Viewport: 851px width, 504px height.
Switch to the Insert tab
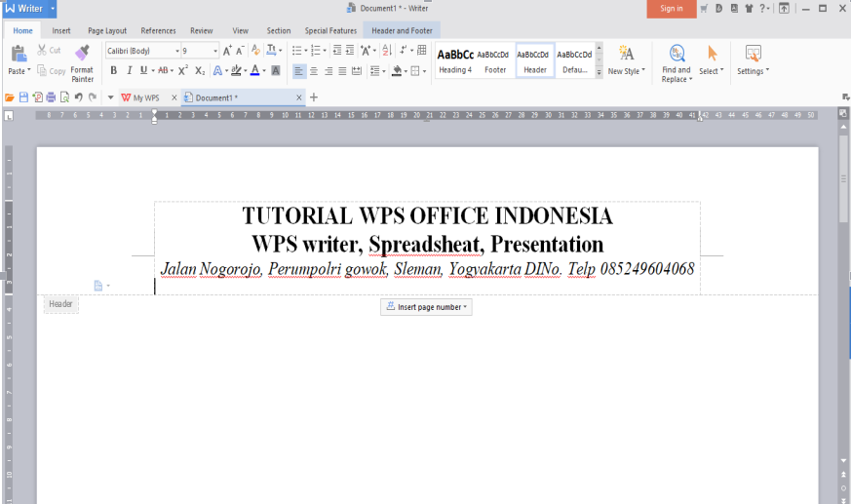tap(61, 31)
